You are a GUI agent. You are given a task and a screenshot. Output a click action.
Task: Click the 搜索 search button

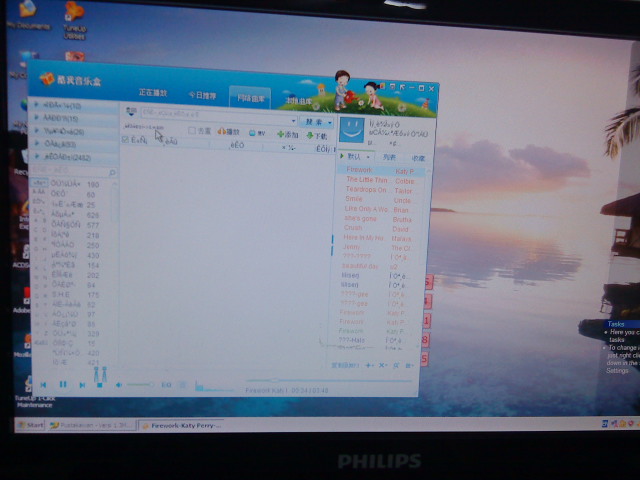tap(313, 122)
